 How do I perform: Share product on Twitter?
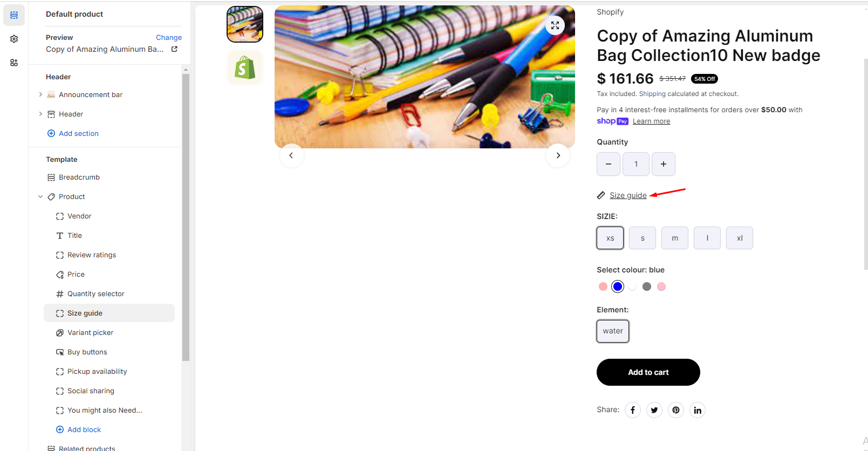pos(654,410)
